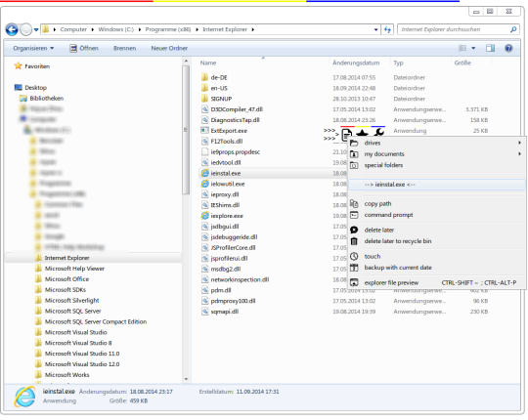This screenshot has width=528, height=420.
Task: Click the star favorites icon in floating toolbar
Action: coord(363,133)
